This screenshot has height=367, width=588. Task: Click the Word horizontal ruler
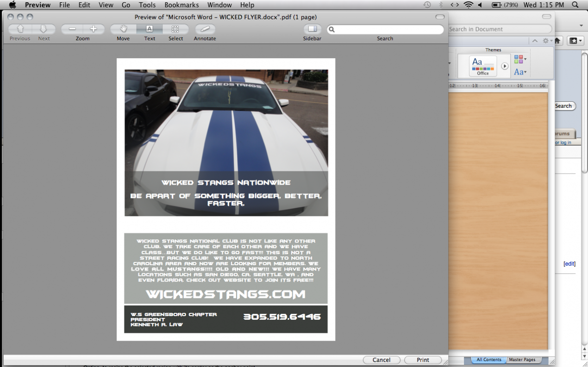pyautogui.click(x=498, y=86)
